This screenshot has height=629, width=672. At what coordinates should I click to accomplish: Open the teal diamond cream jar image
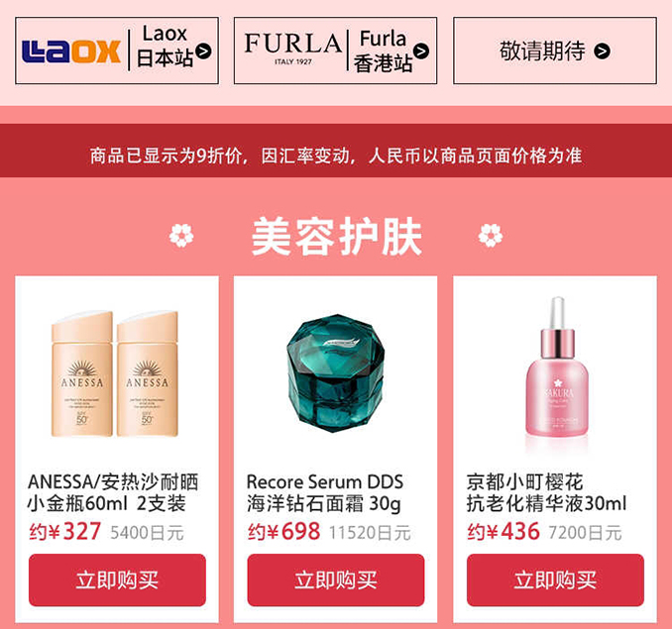(x=336, y=373)
